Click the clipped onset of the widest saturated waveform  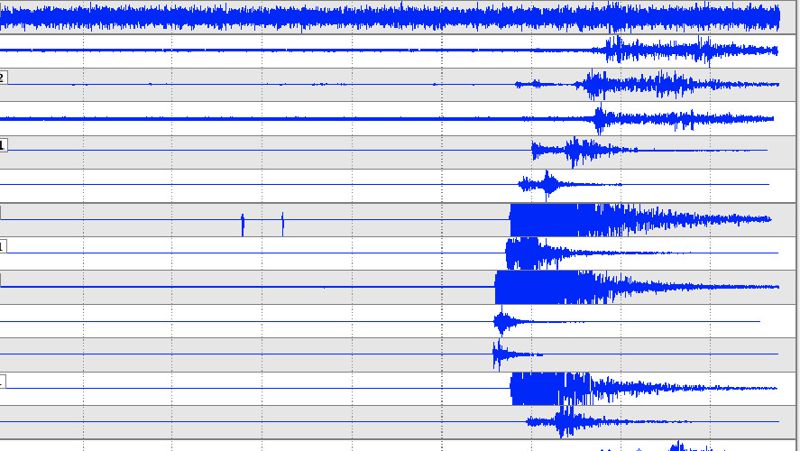click(x=498, y=287)
